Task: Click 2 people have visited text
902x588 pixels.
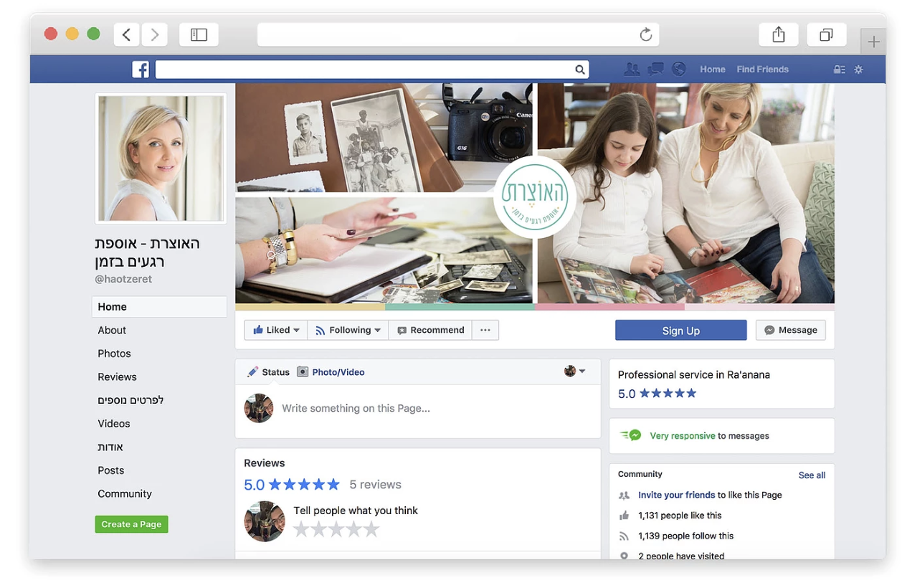Action: (x=681, y=556)
